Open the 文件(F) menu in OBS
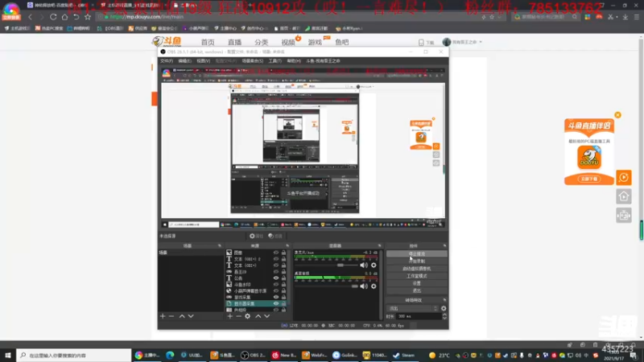This screenshot has height=362, width=644. (x=167, y=61)
